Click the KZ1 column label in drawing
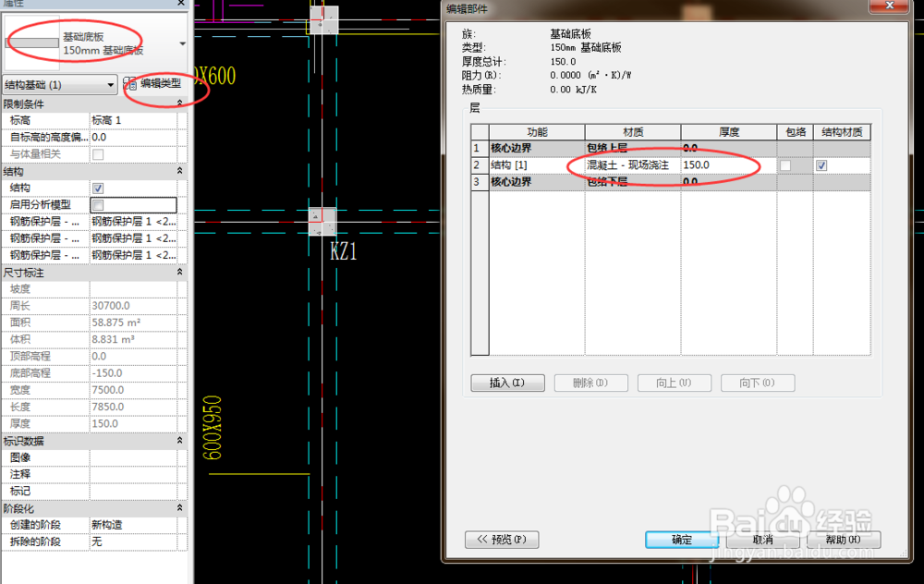Viewport: 924px width, 584px height. point(344,252)
